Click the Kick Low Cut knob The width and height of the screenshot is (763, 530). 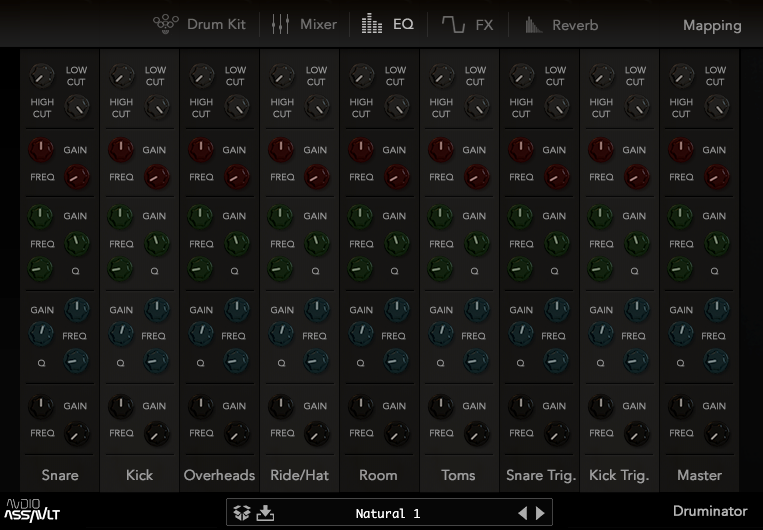click(122, 75)
